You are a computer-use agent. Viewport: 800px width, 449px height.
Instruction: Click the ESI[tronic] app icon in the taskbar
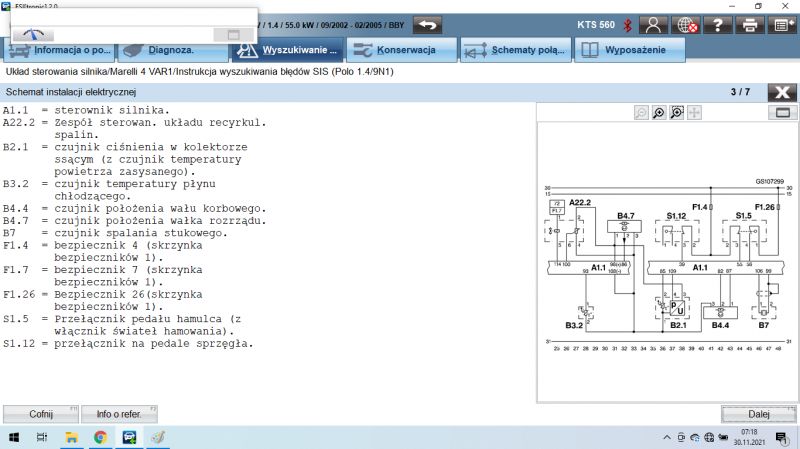click(129, 437)
